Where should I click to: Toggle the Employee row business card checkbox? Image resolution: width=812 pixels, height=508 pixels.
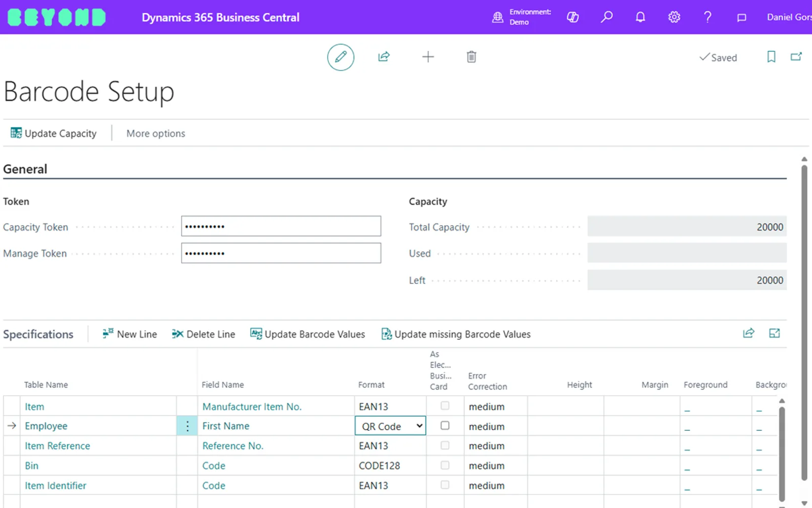(445, 426)
